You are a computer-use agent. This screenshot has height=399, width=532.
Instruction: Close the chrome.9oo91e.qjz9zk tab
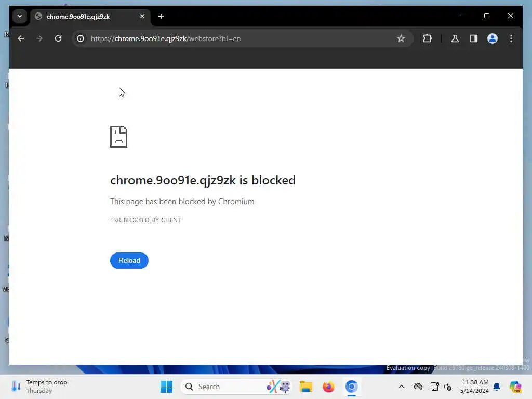tap(142, 16)
